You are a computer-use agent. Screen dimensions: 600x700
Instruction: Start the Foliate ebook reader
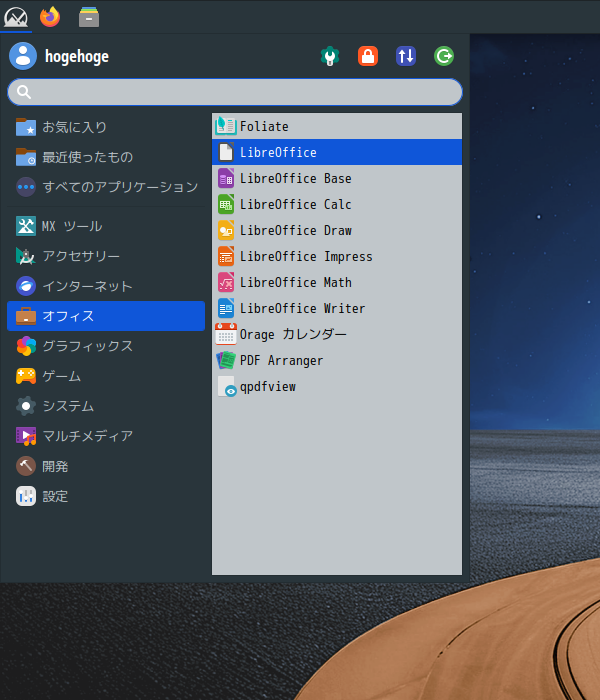click(x=337, y=126)
